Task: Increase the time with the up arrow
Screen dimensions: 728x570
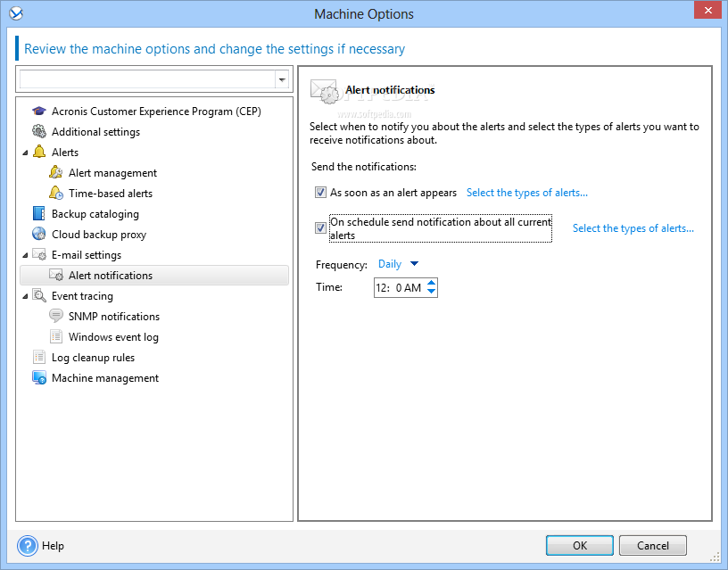Action: 431,283
